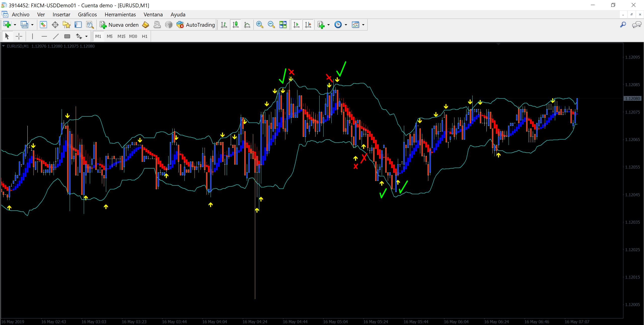Image resolution: width=644 pixels, height=325 pixels.
Task: Open the periodicity clock dropdown arrow
Action: (x=346, y=25)
